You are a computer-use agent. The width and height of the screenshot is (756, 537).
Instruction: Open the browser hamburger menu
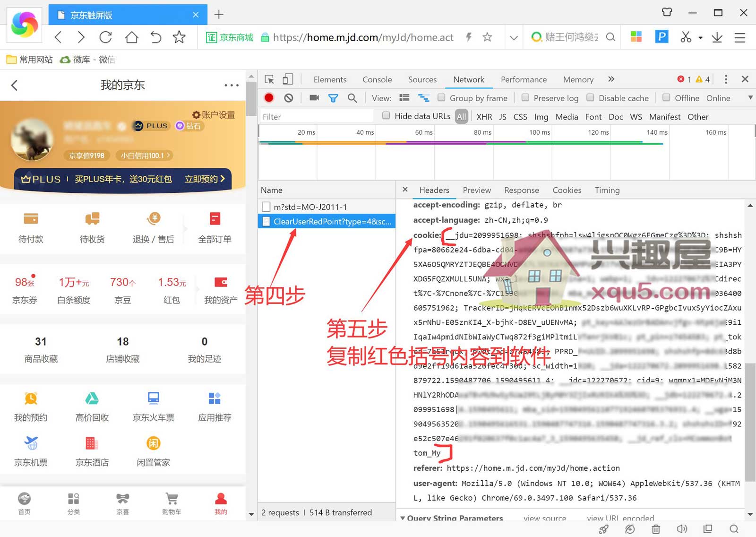[x=739, y=37]
